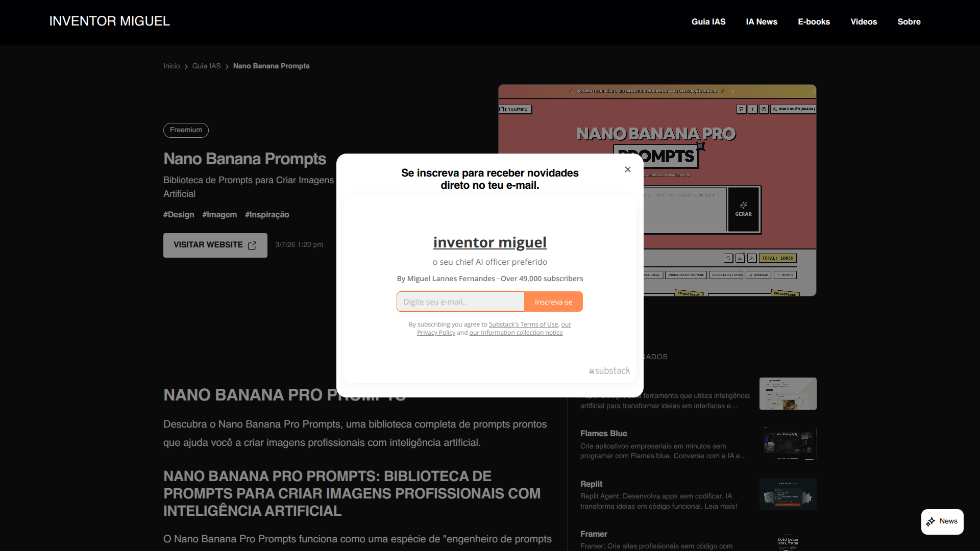Open the Flames Blue thumbnail image
Viewport: 980px width, 551px height.
pos(788,444)
